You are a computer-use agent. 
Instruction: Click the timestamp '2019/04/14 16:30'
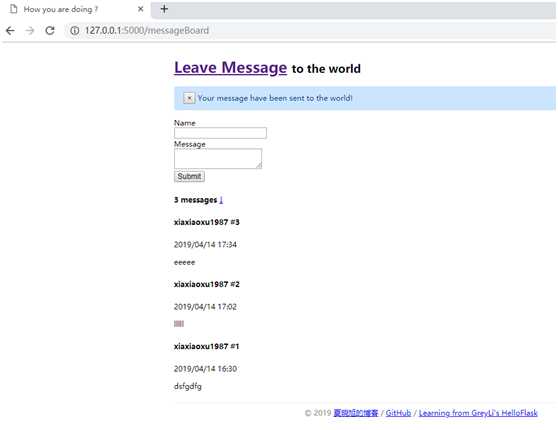[205, 369]
